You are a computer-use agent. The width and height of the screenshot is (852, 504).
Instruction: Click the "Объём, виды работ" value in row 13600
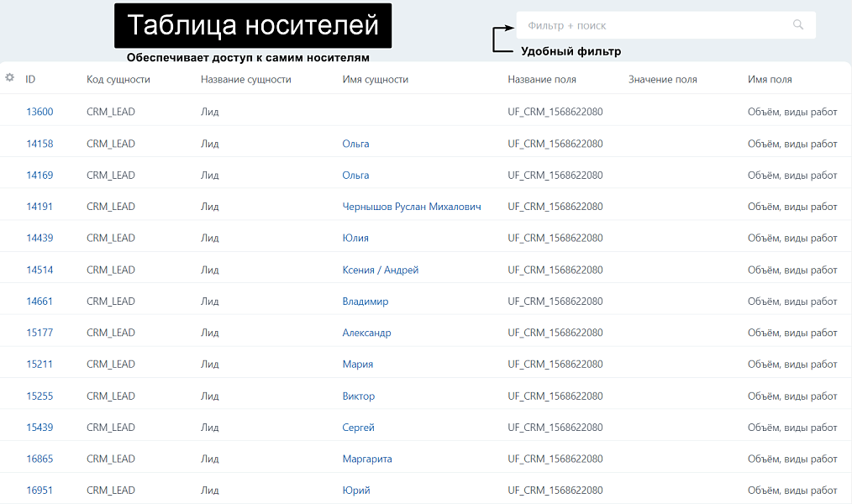(791, 110)
